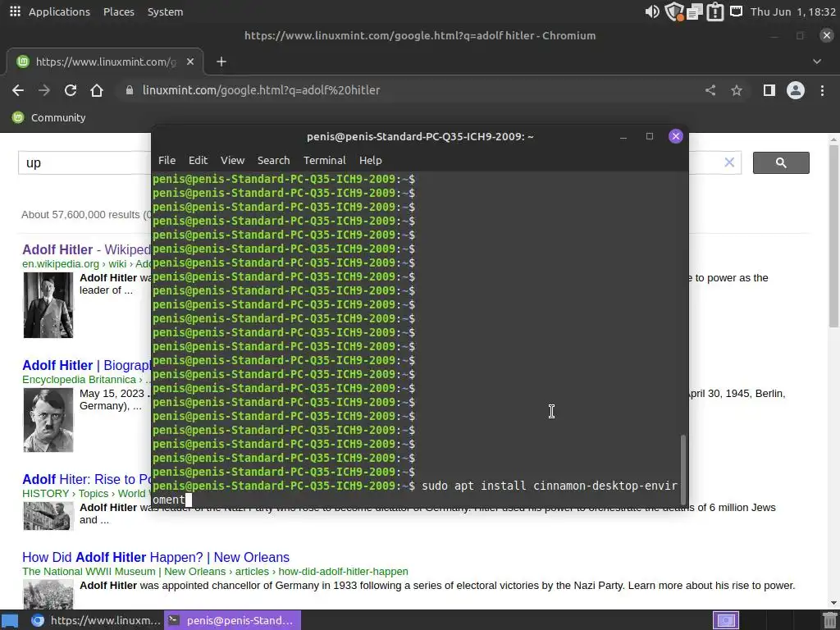Click the browser page scrollbar thumb
This screenshot has width=840, height=630.
[x=834, y=235]
